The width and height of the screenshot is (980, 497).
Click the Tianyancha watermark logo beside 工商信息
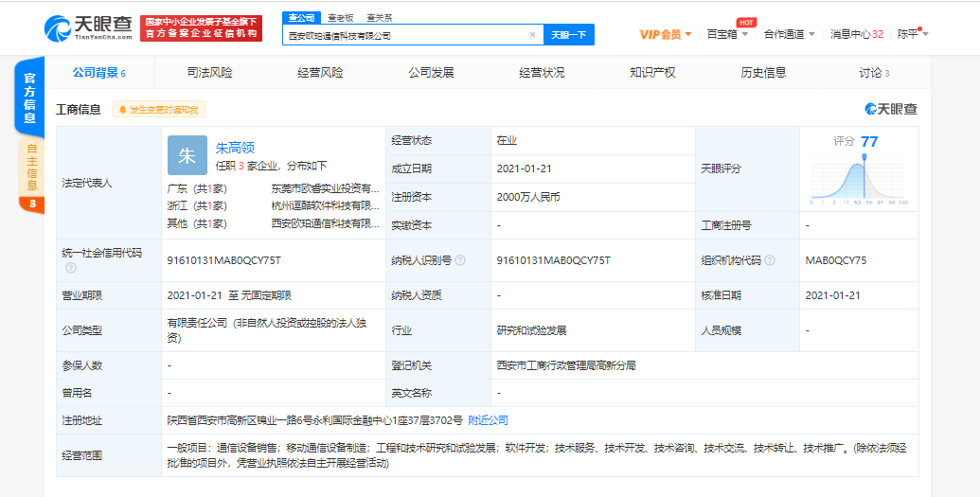click(890, 110)
